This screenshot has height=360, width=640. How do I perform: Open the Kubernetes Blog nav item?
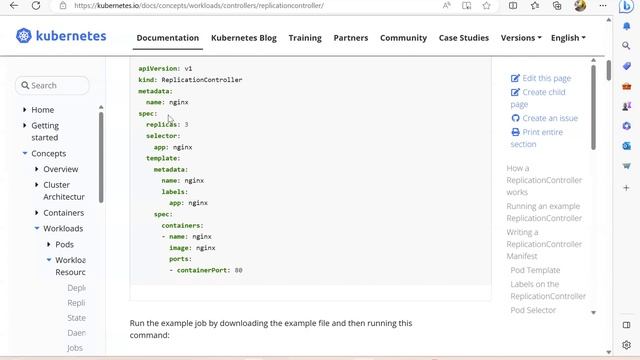[x=244, y=38]
